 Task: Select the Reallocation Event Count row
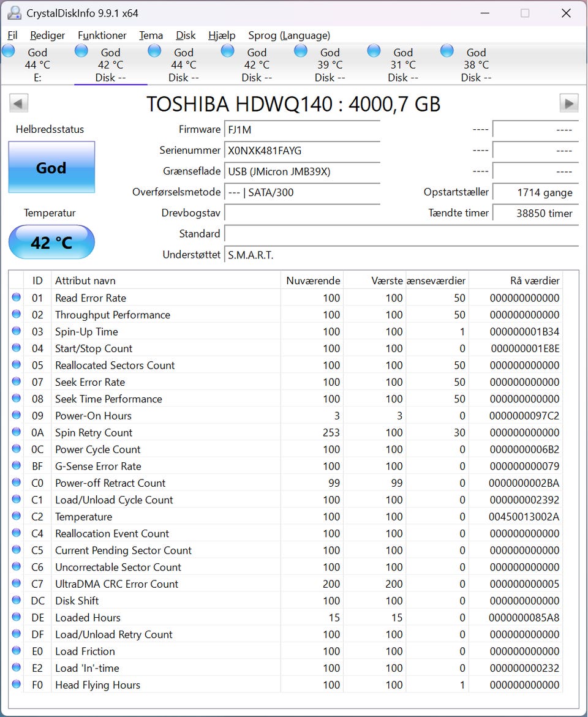tap(285, 533)
